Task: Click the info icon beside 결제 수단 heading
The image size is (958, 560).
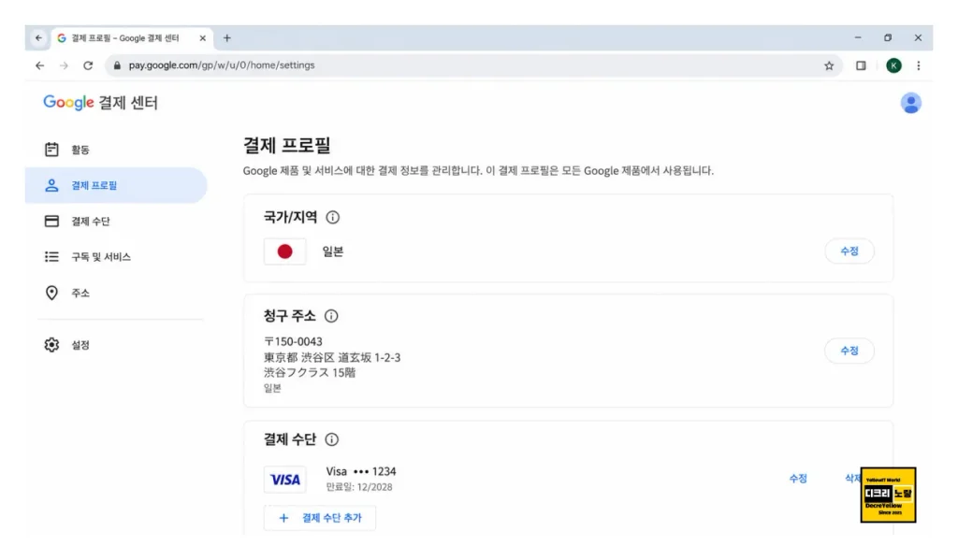Action: pos(332,439)
